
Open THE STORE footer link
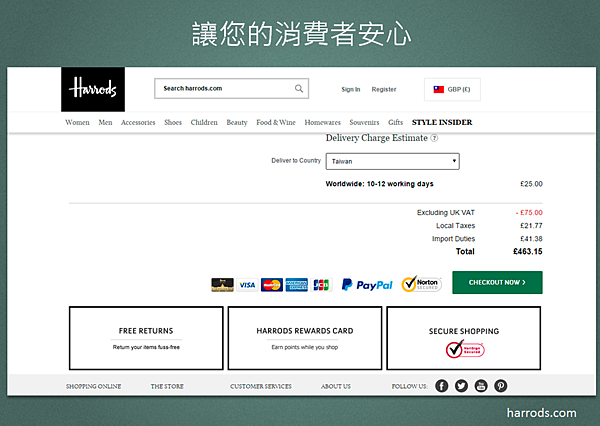(x=167, y=387)
